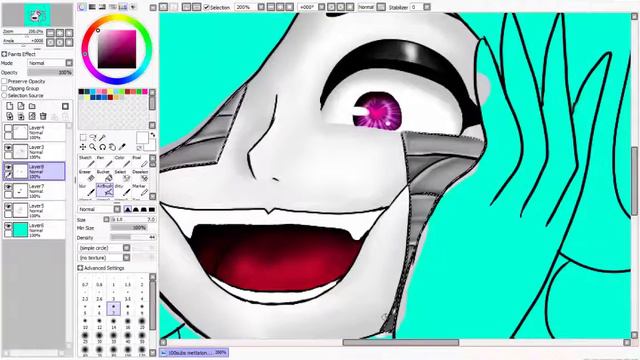
Task: Create a new linework layer
Action: tap(21, 106)
